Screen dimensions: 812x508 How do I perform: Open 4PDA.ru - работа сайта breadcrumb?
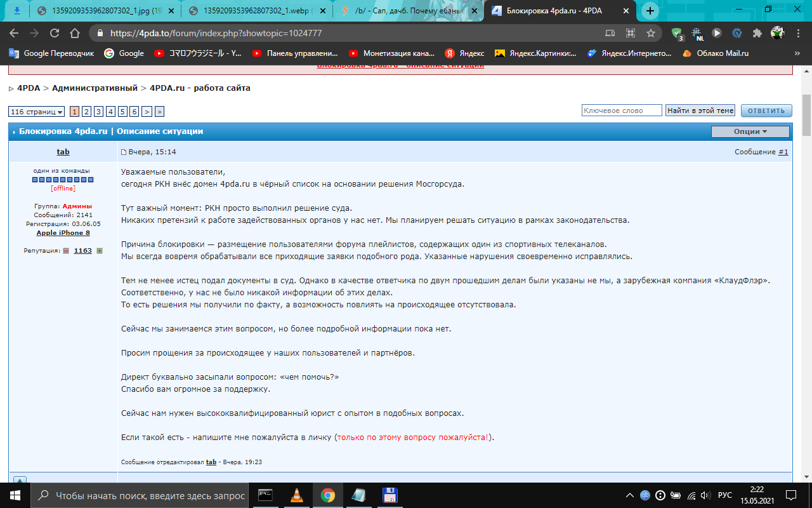click(200, 88)
